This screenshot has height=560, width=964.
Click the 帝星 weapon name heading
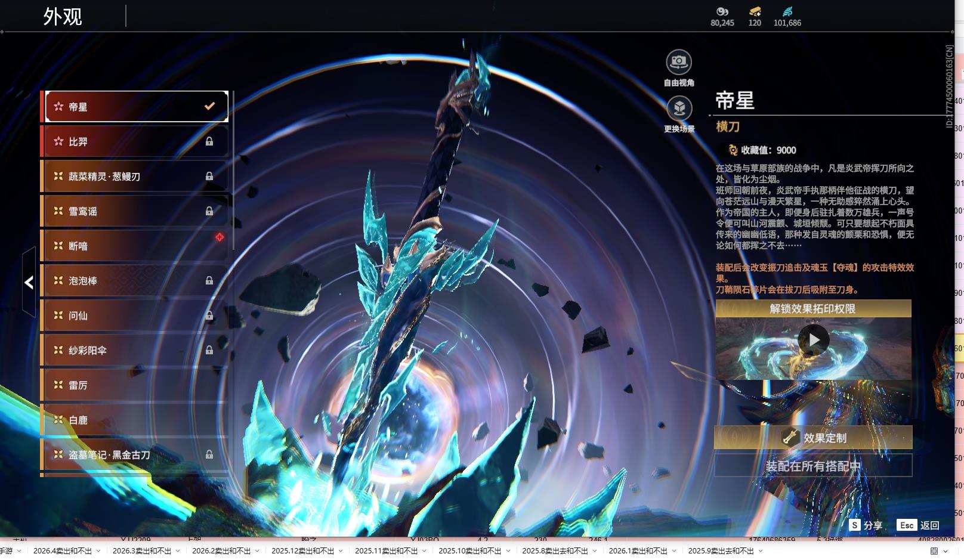pyautogui.click(x=735, y=100)
